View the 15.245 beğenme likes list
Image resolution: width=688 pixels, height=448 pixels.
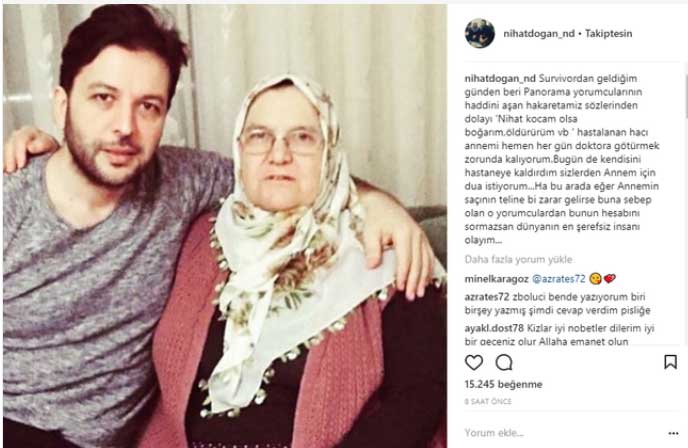[x=503, y=384]
